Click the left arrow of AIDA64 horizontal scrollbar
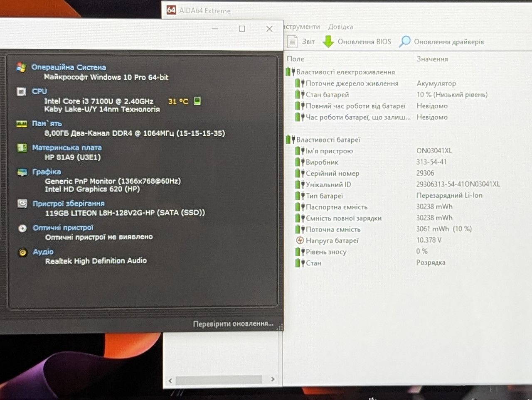The height and width of the screenshot is (400, 532). coord(170,380)
